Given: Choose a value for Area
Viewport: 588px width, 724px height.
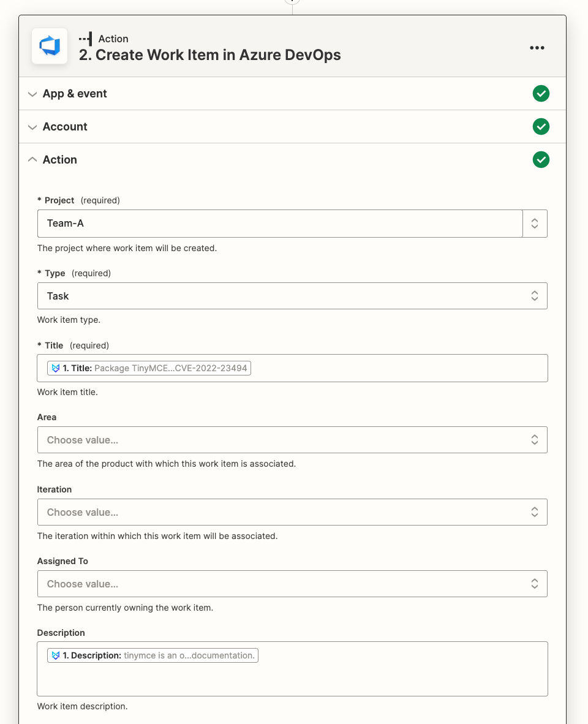Looking at the screenshot, I should click(534, 440).
